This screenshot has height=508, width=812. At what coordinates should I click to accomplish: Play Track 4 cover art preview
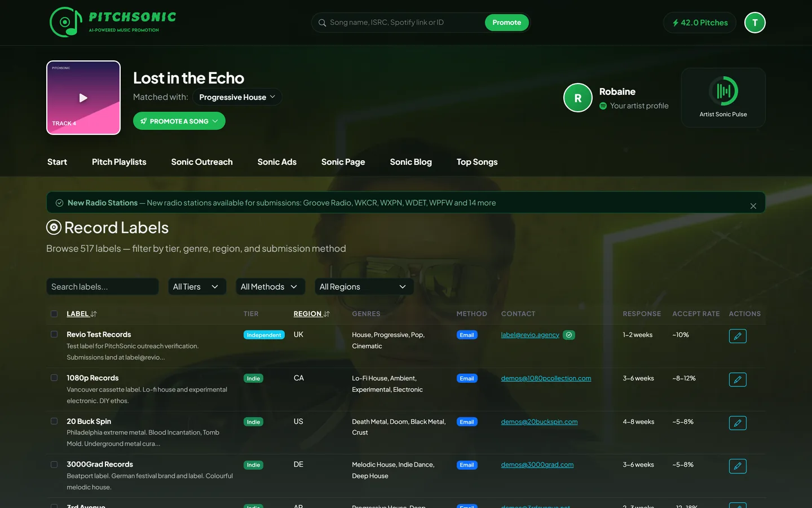pos(83,98)
